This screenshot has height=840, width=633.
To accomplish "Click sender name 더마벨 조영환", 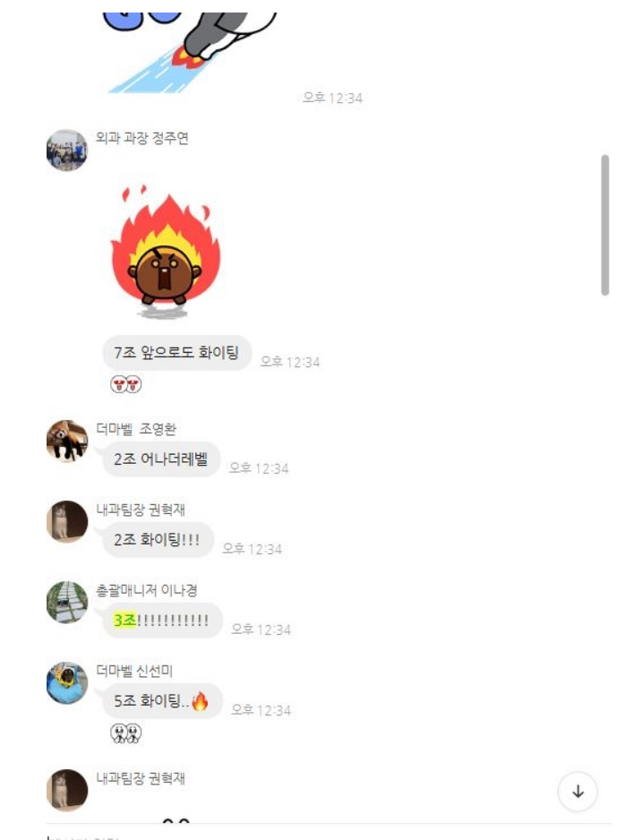I will point(136,429).
